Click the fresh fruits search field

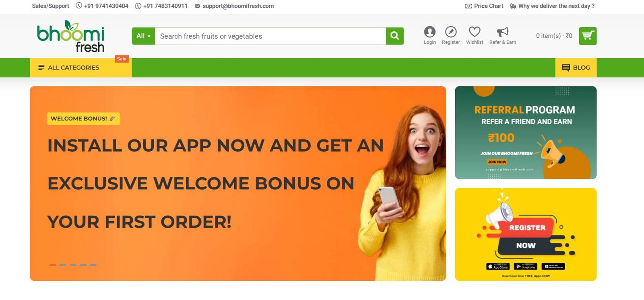tap(270, 36)
